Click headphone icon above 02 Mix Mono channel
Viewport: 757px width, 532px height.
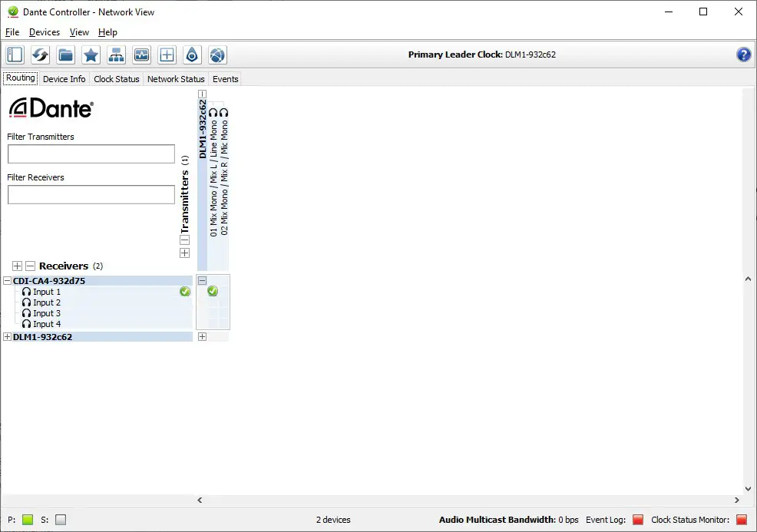(x=223, y=112)
